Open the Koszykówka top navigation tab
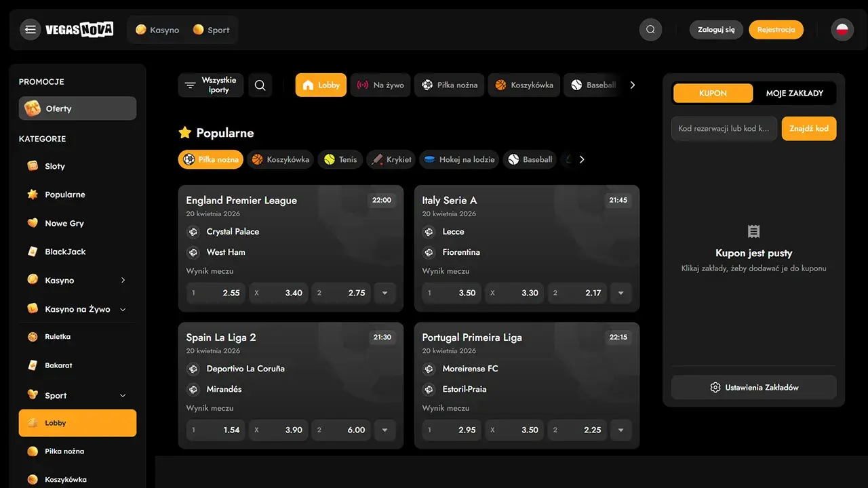 tap(524, 85)
